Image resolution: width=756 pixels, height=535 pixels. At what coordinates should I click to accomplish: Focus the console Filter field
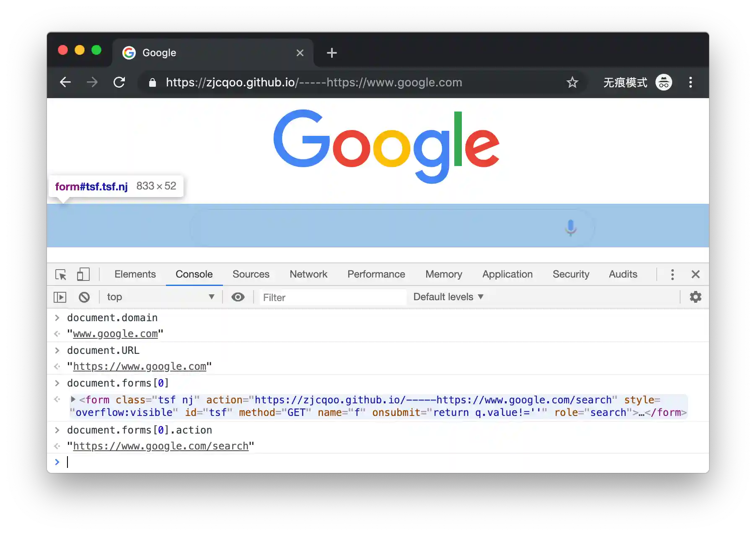[333, 297]
